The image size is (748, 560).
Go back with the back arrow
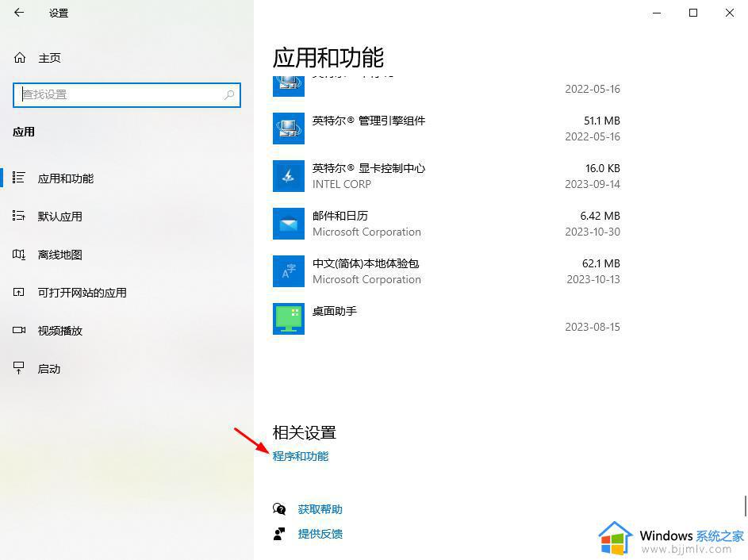(x=19, y=13)
